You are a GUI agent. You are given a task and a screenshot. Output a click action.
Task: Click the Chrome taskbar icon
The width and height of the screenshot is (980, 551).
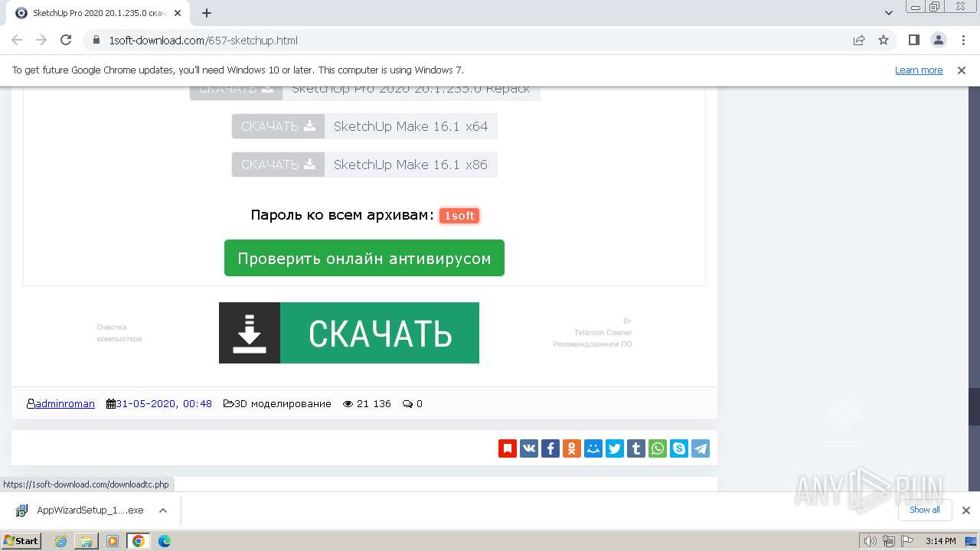click(x=139, y=541)
